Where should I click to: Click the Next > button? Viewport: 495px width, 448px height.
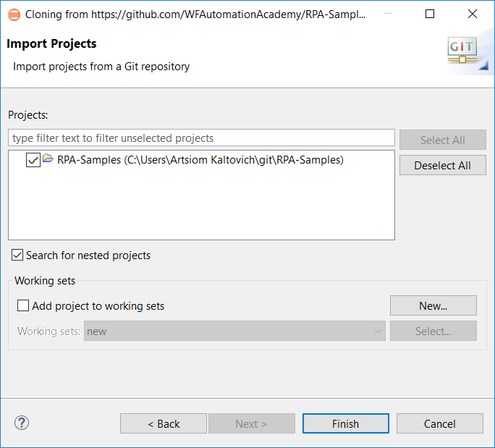252,423
